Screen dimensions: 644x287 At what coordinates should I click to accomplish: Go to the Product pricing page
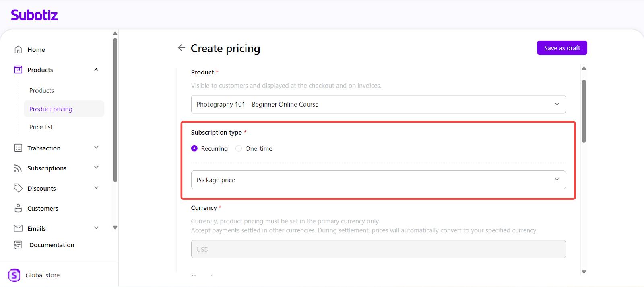tap(51, 109)
